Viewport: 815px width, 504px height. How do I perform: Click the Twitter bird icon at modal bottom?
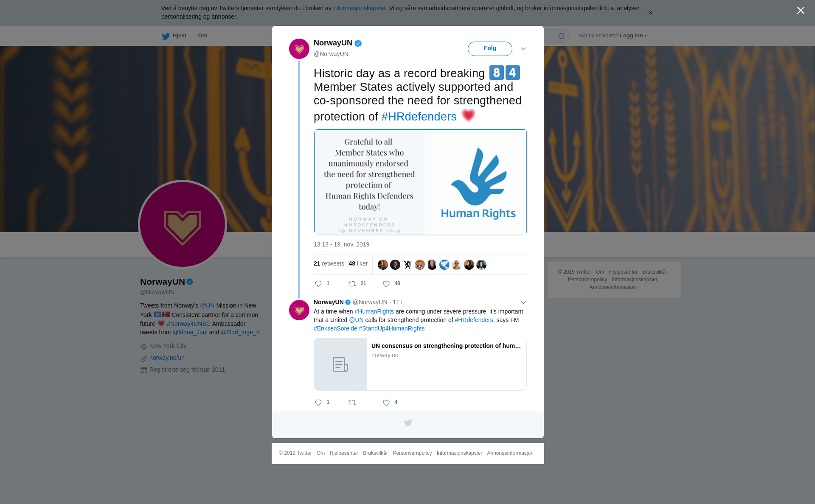(408, 423)
